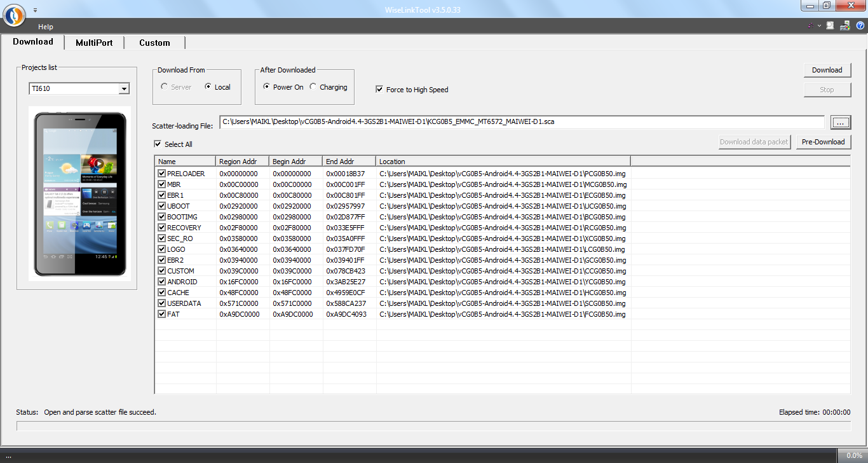This screenshot has width=868, height=463.
Task: Toggle Force to High Speed checkbox
Action: pyautogui.click(x=380, y=90)
